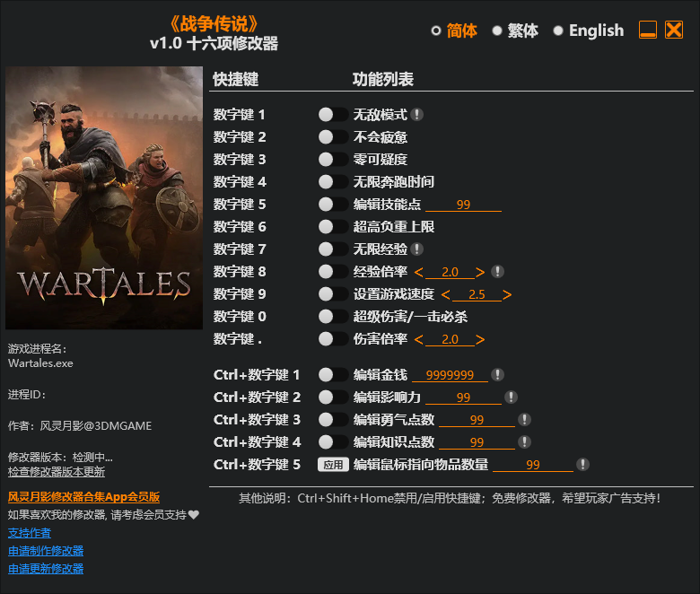Toggle 无敌模式 switch
Viewport: 700px width, 594px height.
(x=333, y=115)
